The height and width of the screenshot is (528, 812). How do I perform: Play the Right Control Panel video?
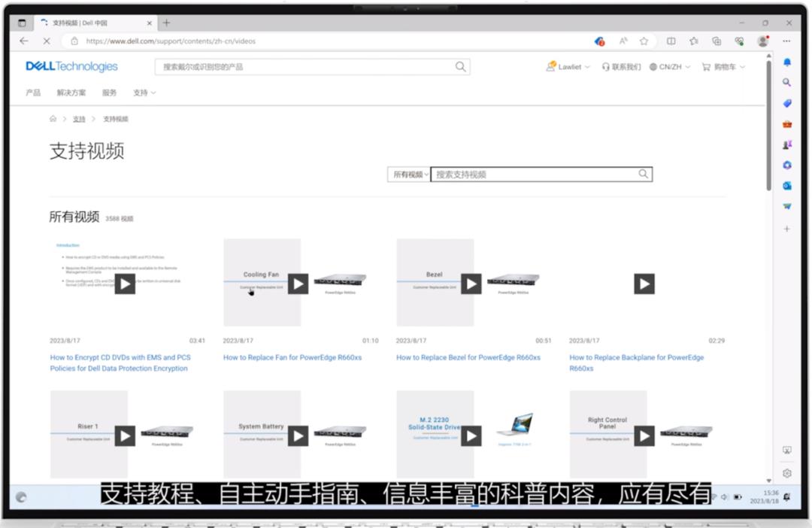644,435
